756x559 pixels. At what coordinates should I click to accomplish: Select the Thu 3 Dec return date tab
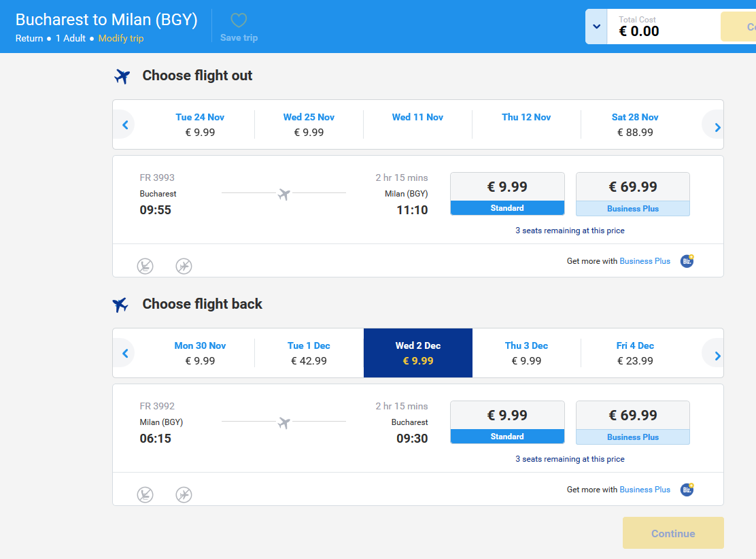point(526,353)
